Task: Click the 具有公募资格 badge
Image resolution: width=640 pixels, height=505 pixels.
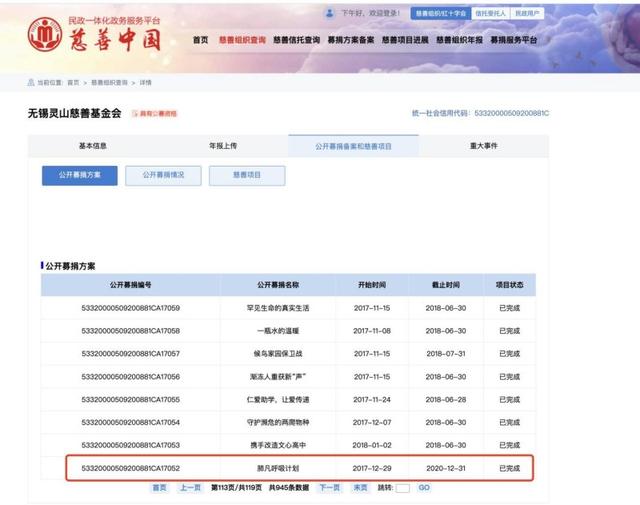Action: click(155, 113)
